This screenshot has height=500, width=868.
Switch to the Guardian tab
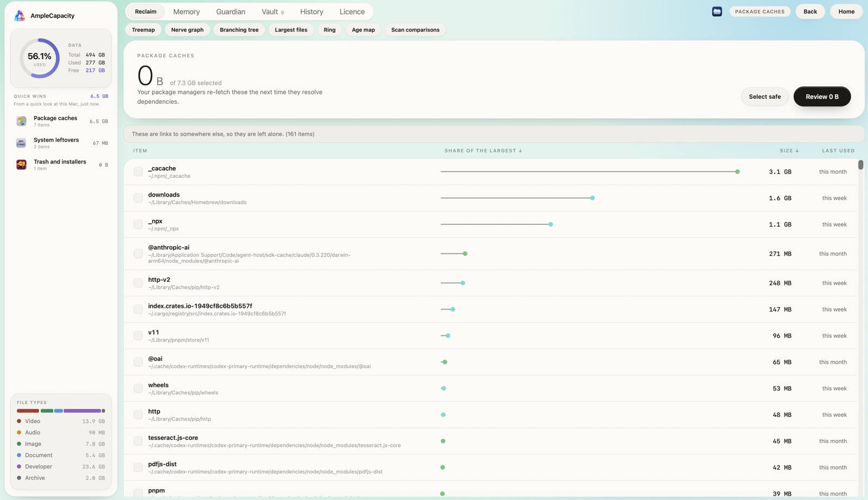pos(231,11)
